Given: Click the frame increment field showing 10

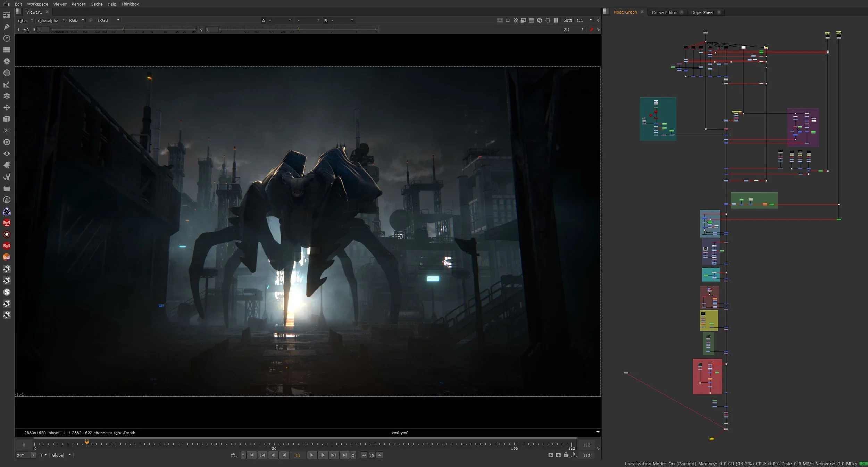Looking at the screenshot, I should [x=371, y=455].
